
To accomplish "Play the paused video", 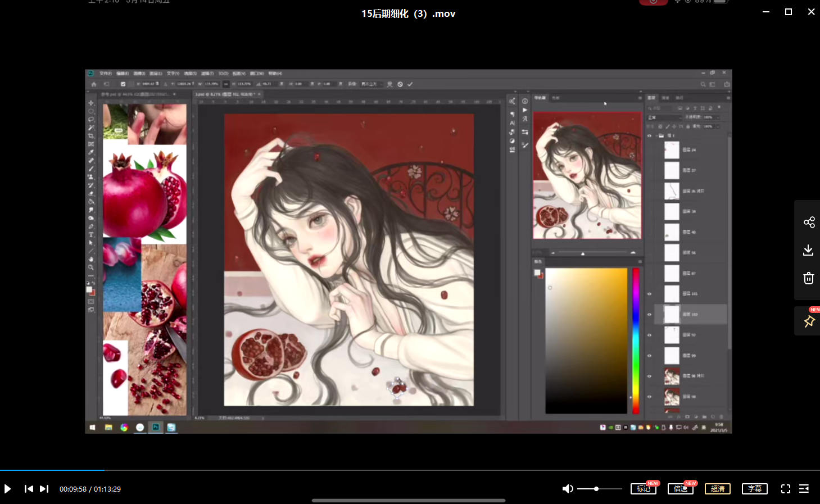I will click(8, 489).
